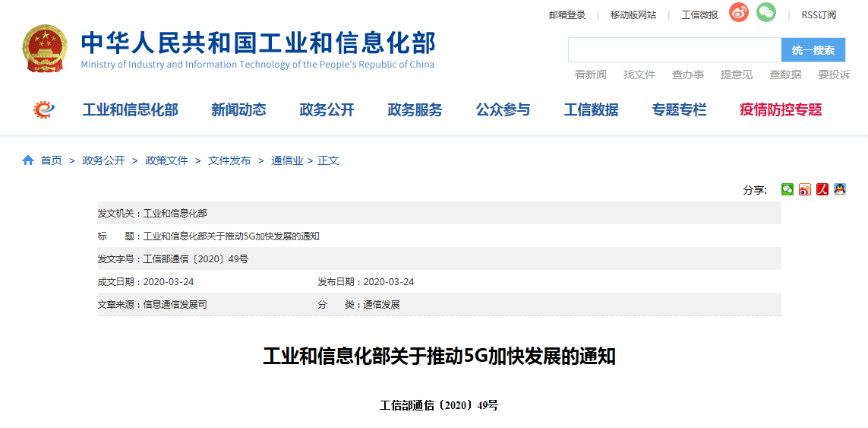868x428 pixels.
Task: Share article via WeChat share icon
Action: pos(788,189)
